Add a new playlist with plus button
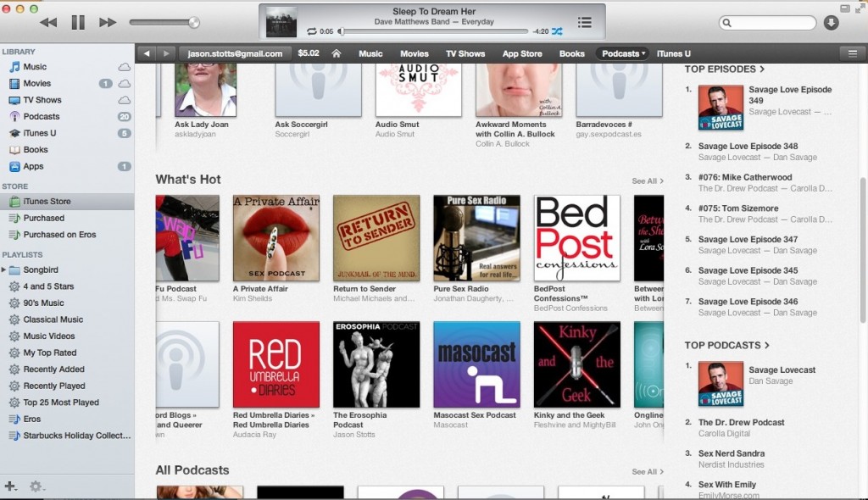 coord(10,486)
